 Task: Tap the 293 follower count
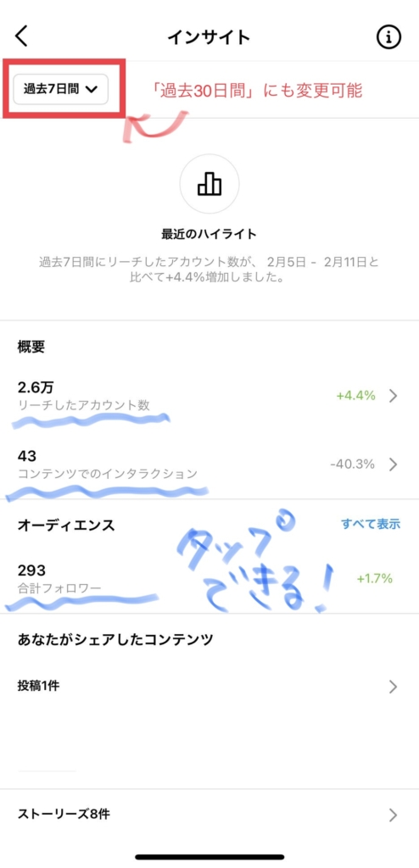31,570
